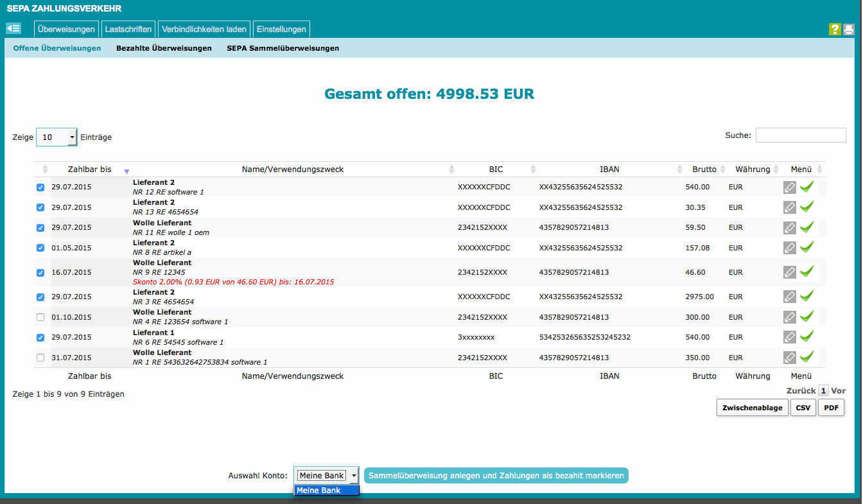The height and width of the screenshot is (504, 863).
Task: Click the Sammelüberweisung anlegen button
Action: pos(496,475)
